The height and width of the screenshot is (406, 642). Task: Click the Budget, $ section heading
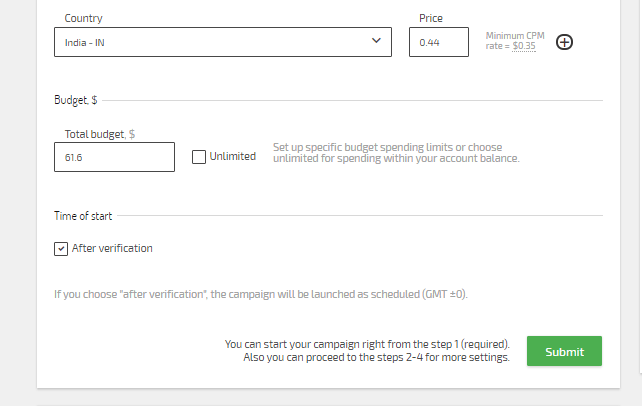click(x=76, y=100)
